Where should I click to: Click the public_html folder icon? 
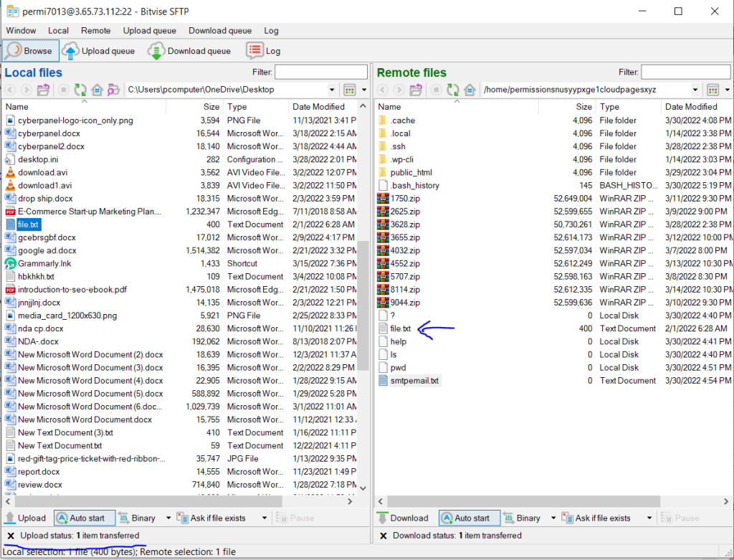pyautogui.click(x=383, y=172)
